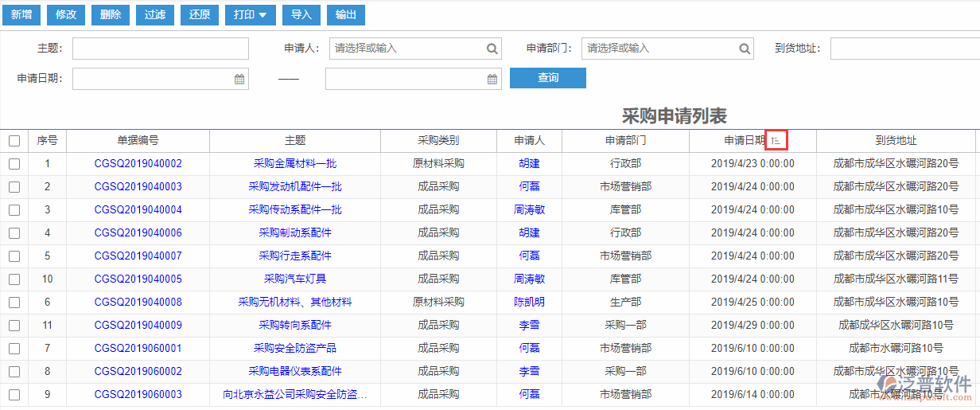Click the 申请人 column header
This screenshot has width=980, height=410.
pyautogui.click(x=530, y=141)
